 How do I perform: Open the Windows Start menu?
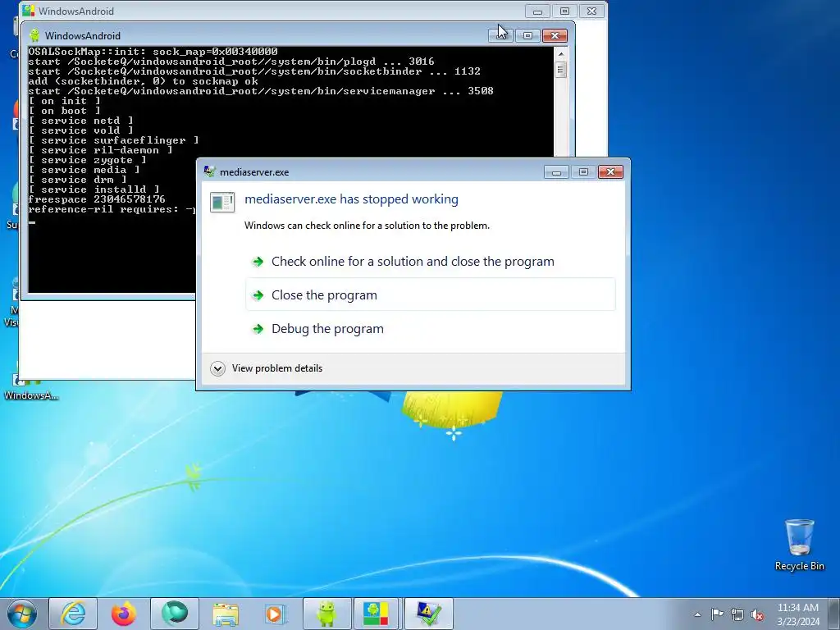point(22,614)
